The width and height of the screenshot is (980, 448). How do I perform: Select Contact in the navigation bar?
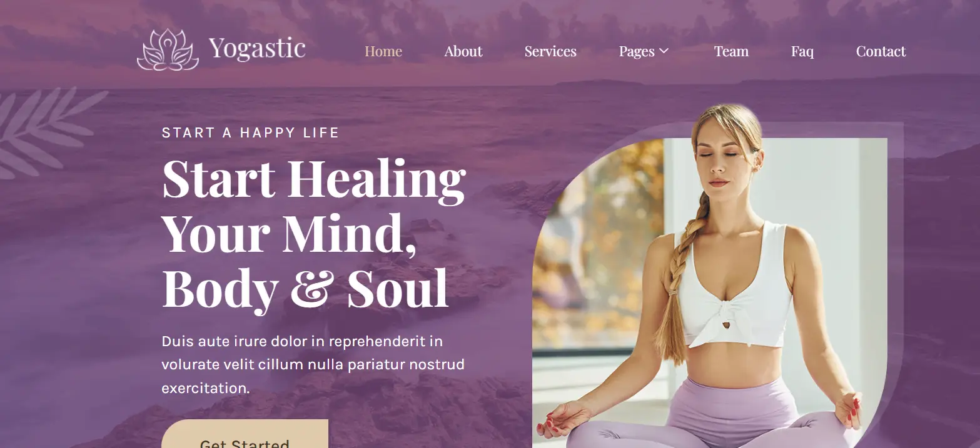[x=881, y=51]
